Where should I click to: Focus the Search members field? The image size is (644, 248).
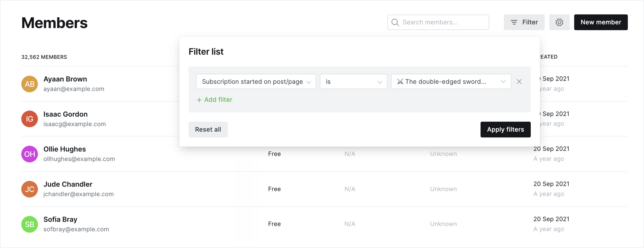pyautogui.click(x=443, y=22)
